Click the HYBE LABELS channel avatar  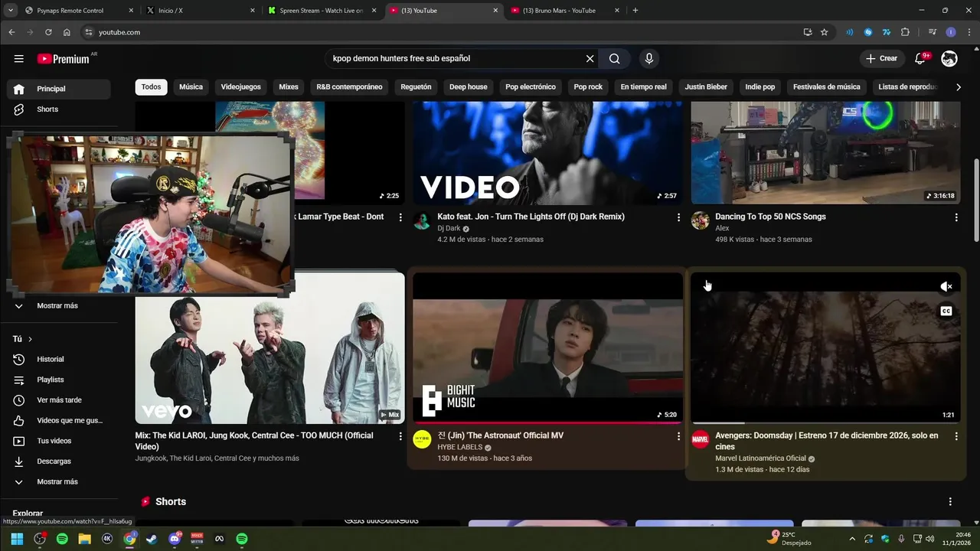click(x=422, y=439)
